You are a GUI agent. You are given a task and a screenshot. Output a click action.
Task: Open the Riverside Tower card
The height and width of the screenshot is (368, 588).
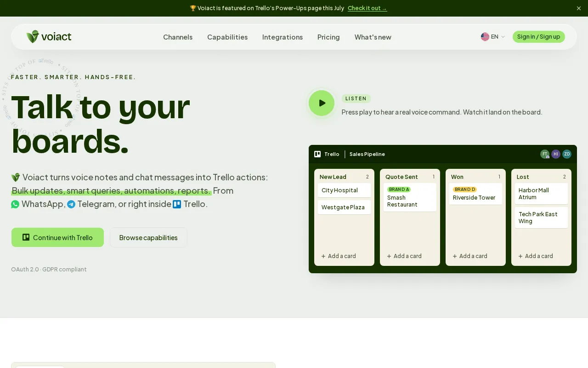[475, 194]
